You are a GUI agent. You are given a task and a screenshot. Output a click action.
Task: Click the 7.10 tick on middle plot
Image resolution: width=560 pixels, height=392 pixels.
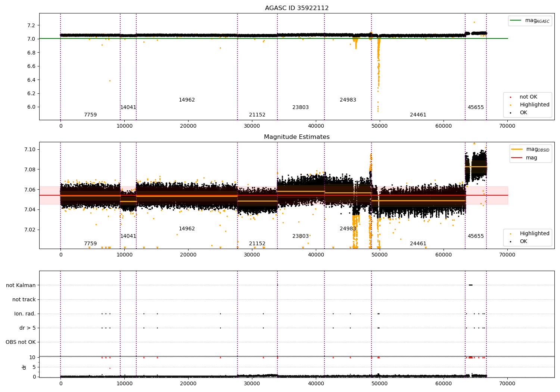click(30, 150)
